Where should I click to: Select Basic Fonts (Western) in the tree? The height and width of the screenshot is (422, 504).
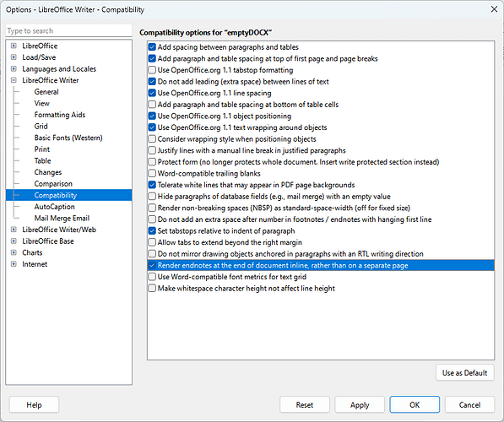(68, 138)
